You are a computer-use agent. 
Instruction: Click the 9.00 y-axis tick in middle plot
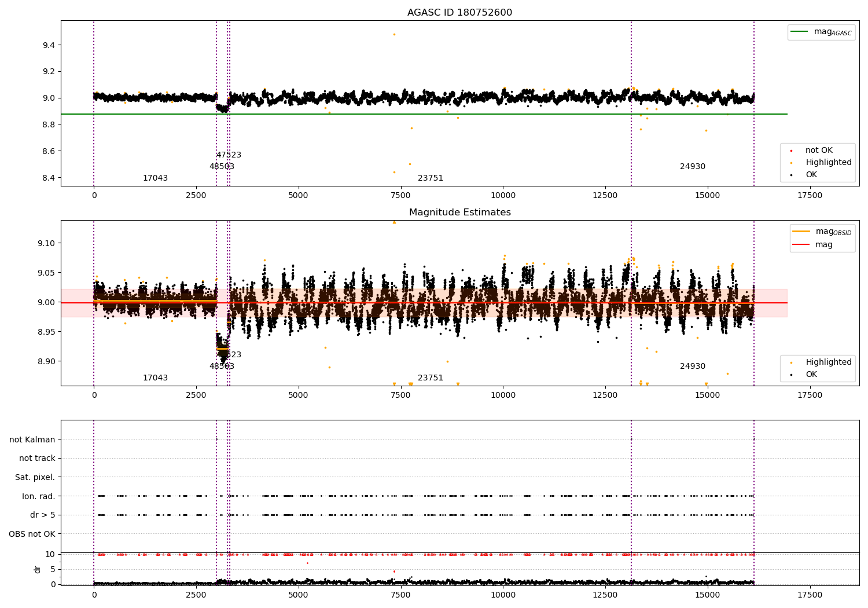[x=46, y=302]
